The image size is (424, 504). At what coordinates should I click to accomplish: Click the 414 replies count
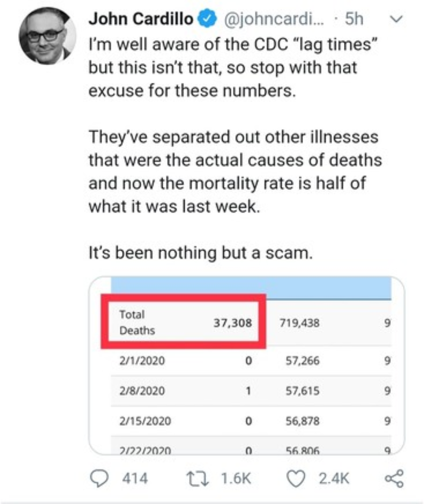pyautogui.click(x=135, y=478)
